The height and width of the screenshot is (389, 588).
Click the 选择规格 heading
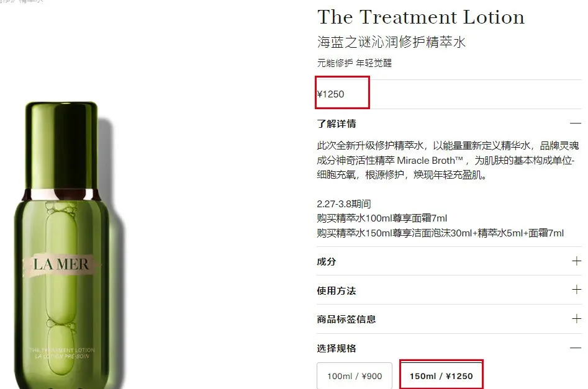pos(337,349)
